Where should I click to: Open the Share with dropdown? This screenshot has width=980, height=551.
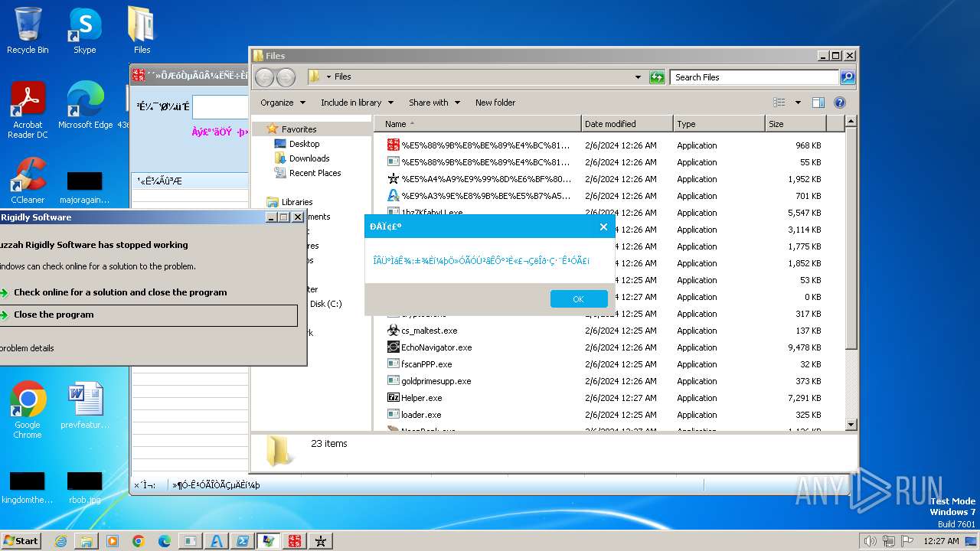click(434, 103)
